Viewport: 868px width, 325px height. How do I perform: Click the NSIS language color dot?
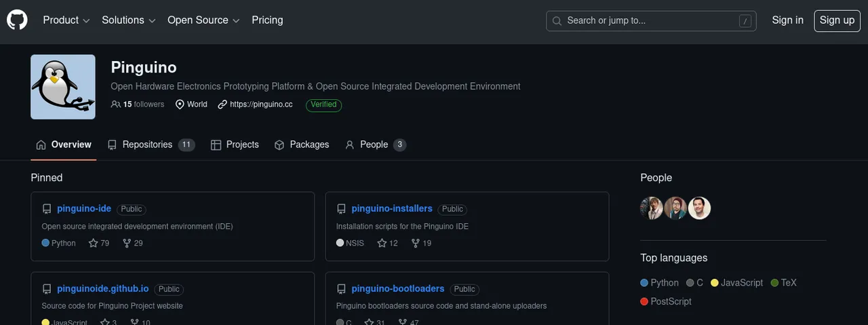click(x=340, y=243)
